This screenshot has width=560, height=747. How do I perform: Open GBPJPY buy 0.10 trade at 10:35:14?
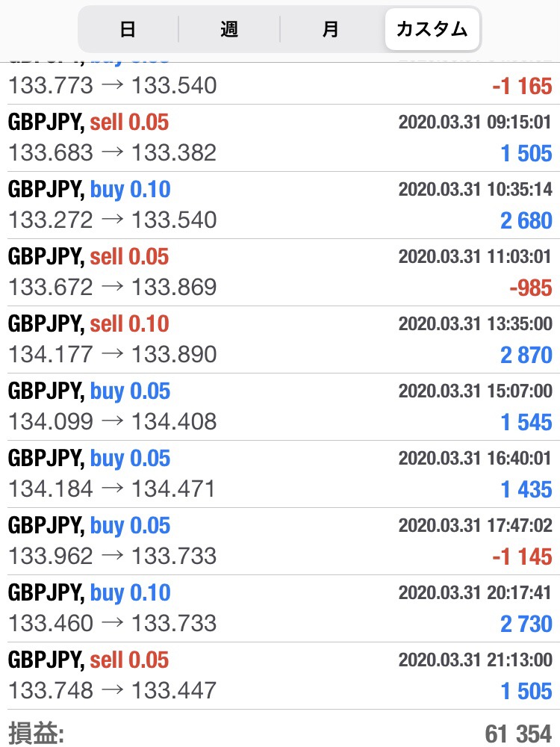pos(280,205)
